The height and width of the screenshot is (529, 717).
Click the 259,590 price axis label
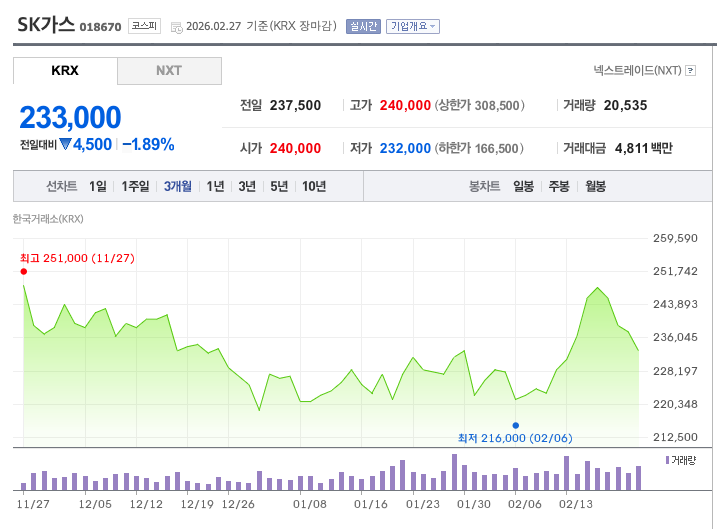(x=675, y=238)
